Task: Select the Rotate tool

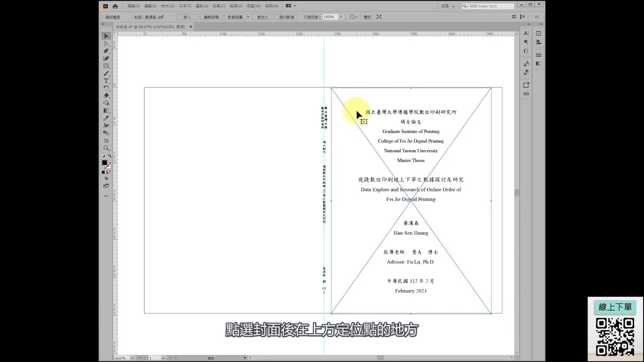Action: pos(106,88)
